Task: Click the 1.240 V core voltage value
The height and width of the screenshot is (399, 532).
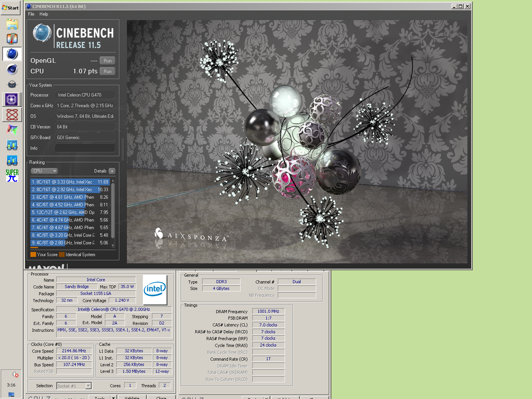Action: [x=122, y=300]
